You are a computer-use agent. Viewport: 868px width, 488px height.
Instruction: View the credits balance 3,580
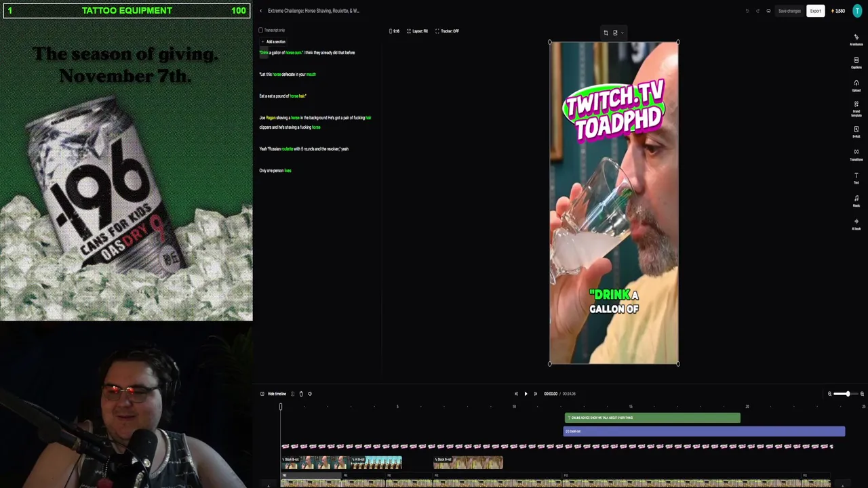(840, 11)
